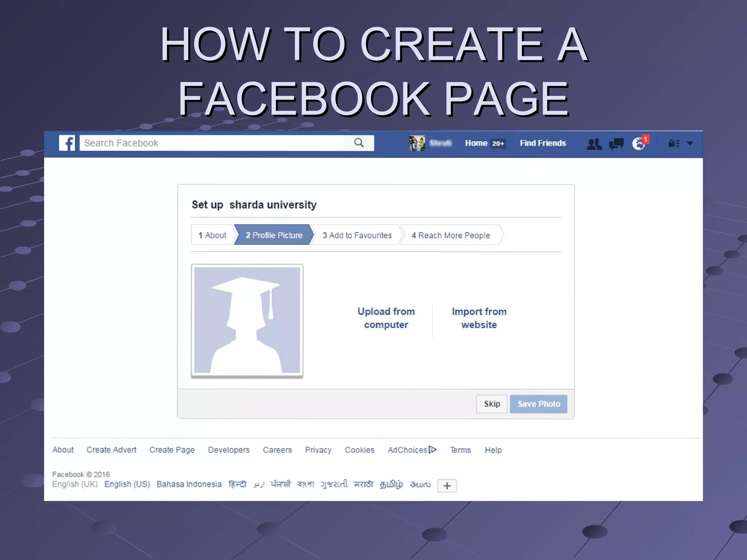The image size is (747, 560).
Task: Click the user profile picture thumbnail
Action: pyautogui.click(x=417, y=143)
